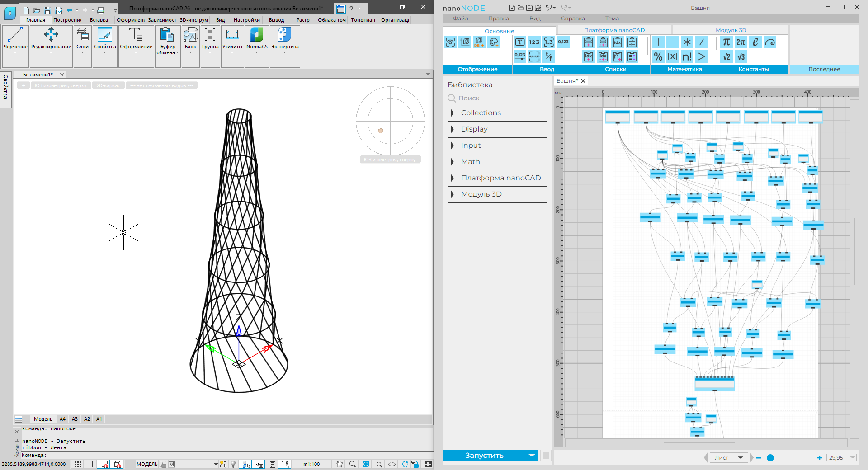
Task: Open the Лист1 sheet dropdown
Action: coord(729,458)
